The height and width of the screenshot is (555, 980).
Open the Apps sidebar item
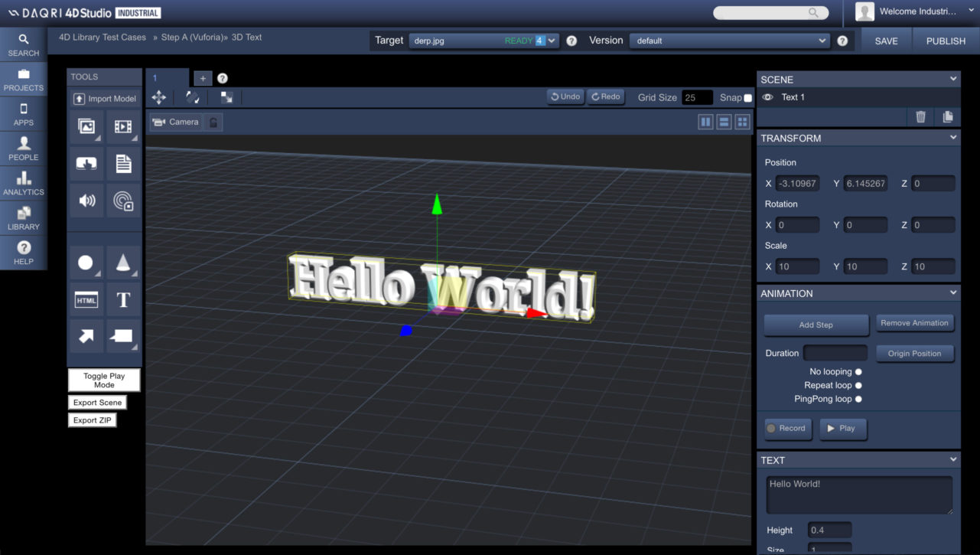24,114
